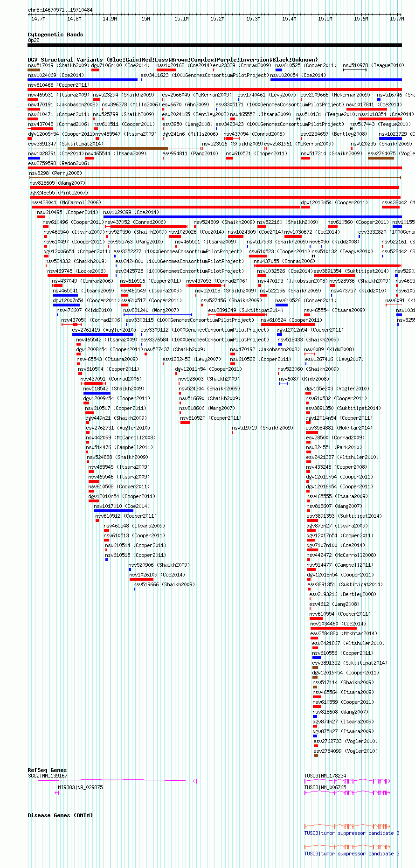Screen dimensions: 415x868
Task: Click nsv8298 (Perry2008) label
Action: (x=55, y=173)
